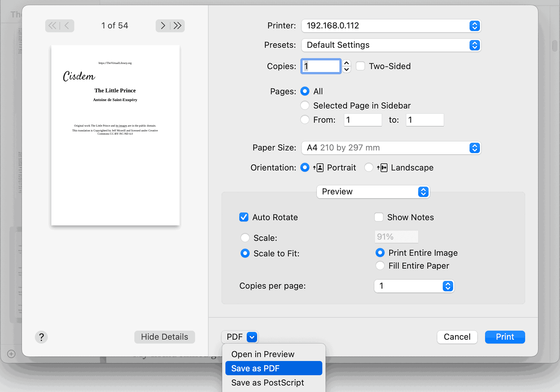The height and width of the screenshot is (392, 560).
Task: Go to previous page in preview
Action: click(x=67, y=26)
